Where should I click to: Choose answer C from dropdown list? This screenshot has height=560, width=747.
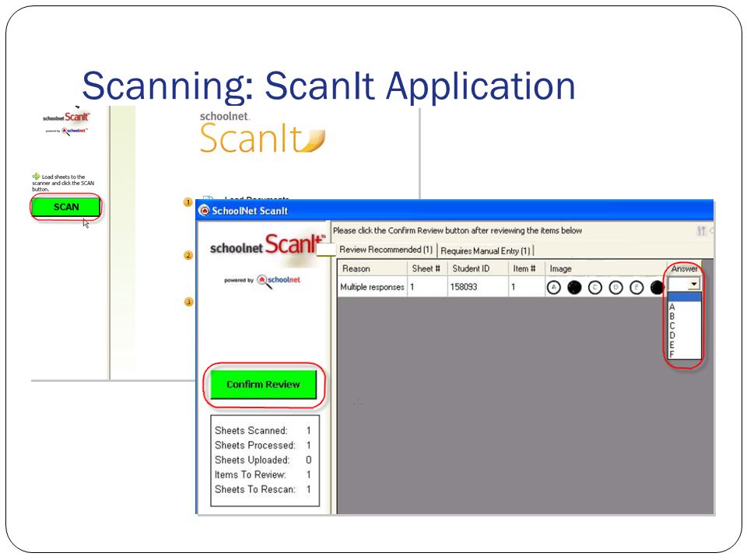pos(684,326)
